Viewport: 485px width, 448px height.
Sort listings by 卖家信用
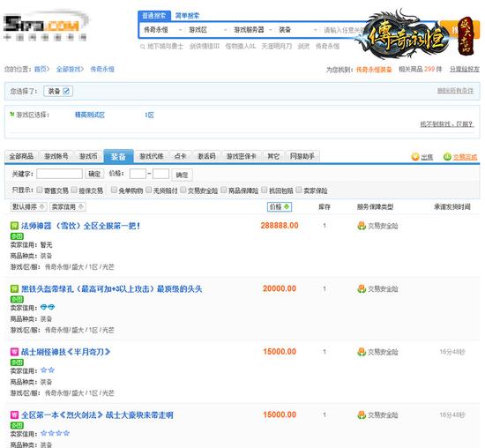(x=67, y=206)
